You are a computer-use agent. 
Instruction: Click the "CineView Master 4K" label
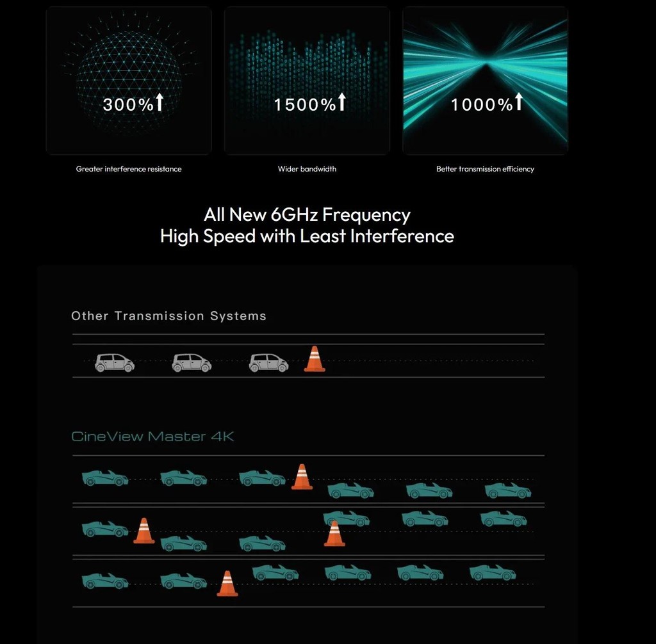(x=152, y=437)
